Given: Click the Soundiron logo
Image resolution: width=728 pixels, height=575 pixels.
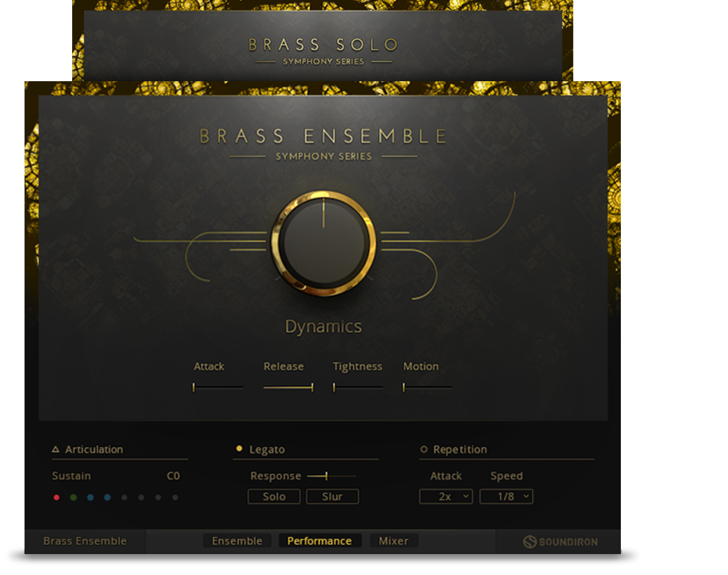Looking at the screenshot, I should 561,541.
